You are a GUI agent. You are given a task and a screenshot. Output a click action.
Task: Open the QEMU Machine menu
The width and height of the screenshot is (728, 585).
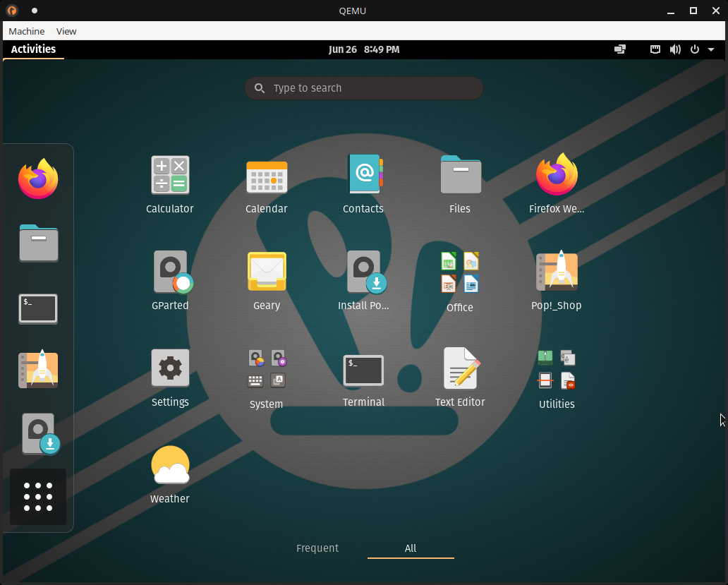coord(27,31)
